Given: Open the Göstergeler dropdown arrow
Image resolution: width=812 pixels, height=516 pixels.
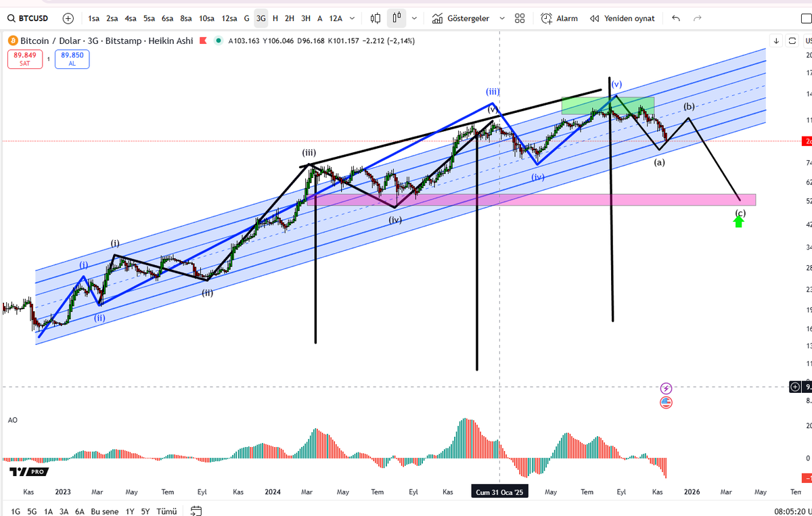Looking at the screenshot, I should point(502,18).
